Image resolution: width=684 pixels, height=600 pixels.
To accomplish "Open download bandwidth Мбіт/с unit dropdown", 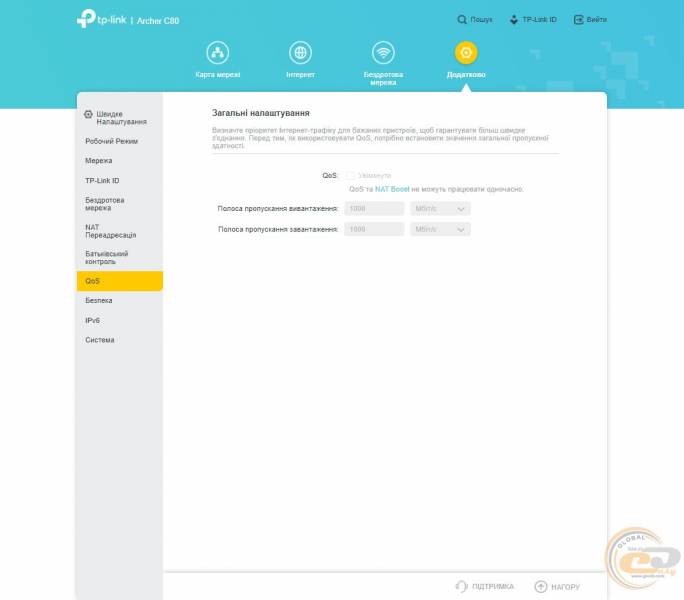I will point(440,229).
